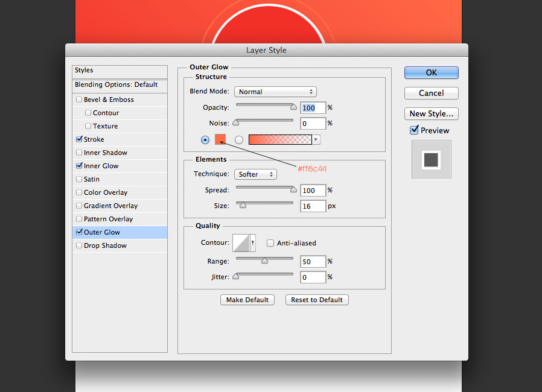Open the Blend Mode dropdown
Viewport: 542px width, 392px height.
click(x=275, y=92)
